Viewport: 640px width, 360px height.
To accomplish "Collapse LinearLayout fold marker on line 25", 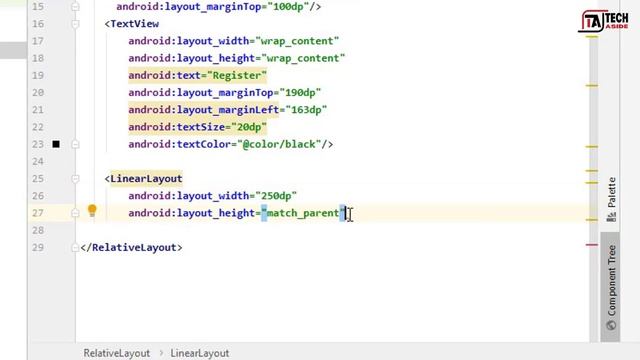I will 75,179.
